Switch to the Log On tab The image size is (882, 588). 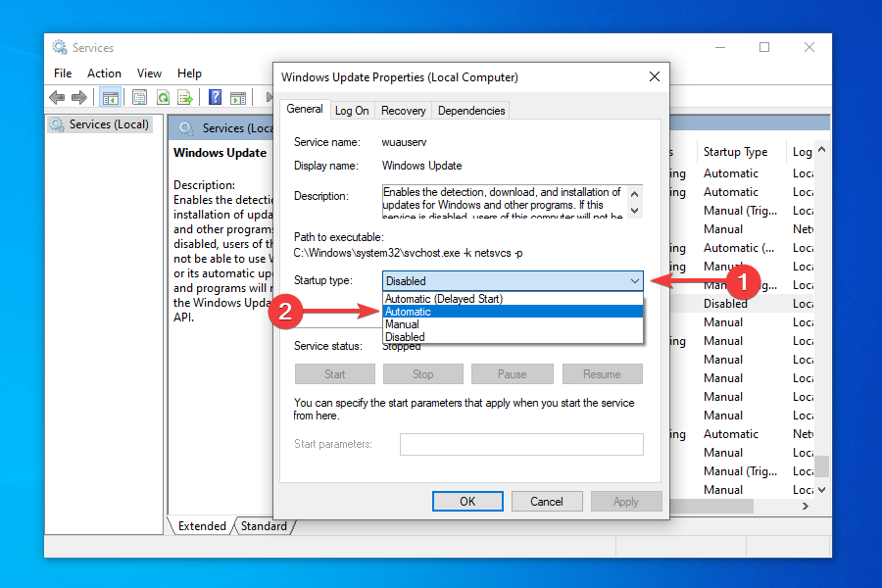[352, 110]
